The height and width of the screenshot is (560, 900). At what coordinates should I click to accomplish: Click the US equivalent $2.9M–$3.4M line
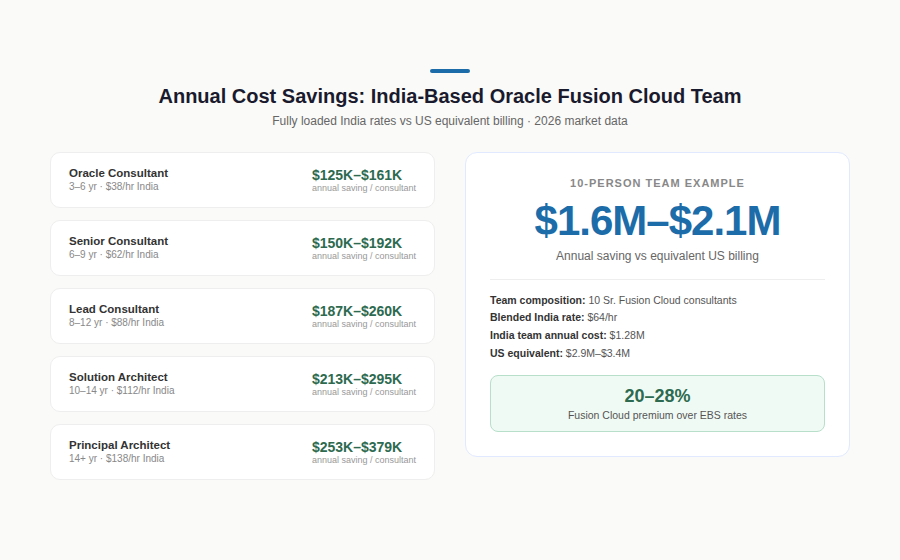560,353
